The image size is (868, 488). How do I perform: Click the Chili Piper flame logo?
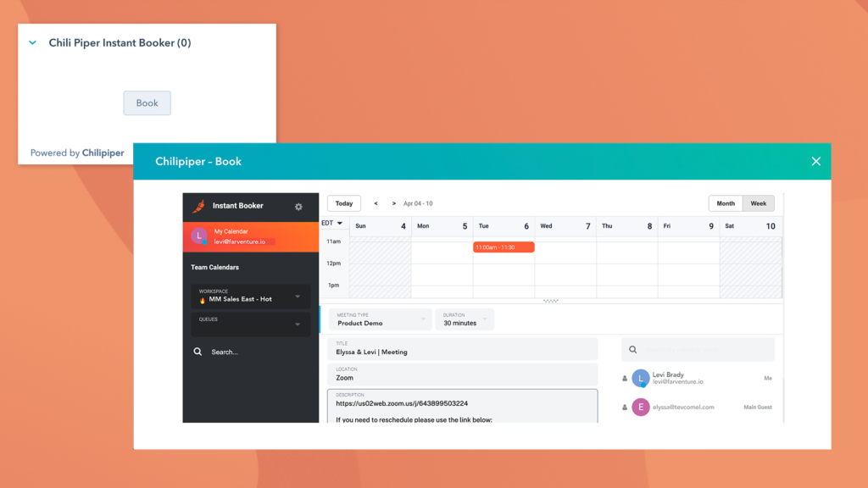[x=197, y=205]
